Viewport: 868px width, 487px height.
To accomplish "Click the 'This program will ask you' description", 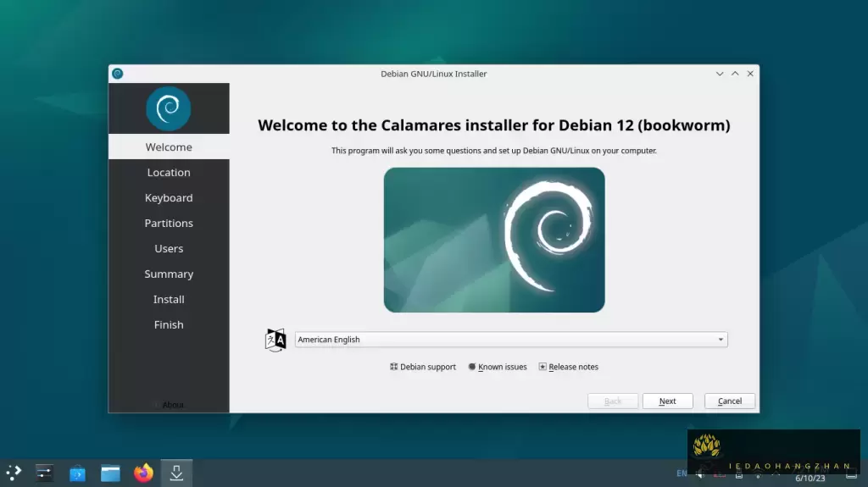I will tap(494, 151).
